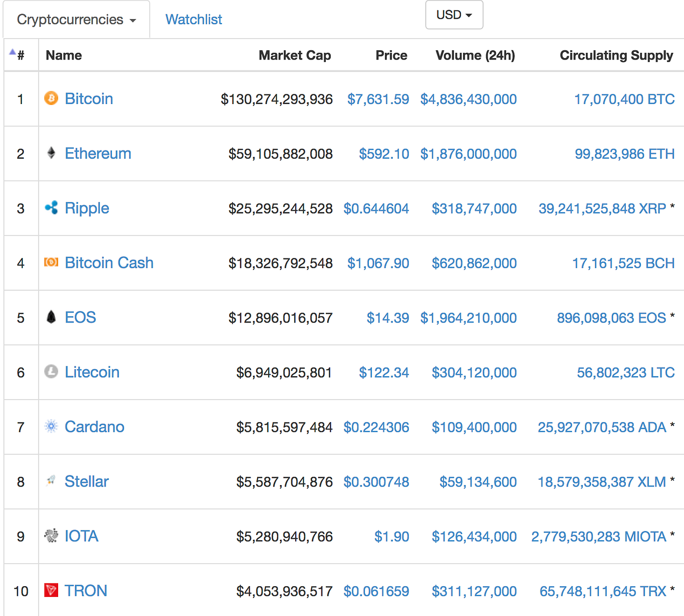The width and height of the screenshot is (684, 616).
Task: Click the Ripple logo icon
Action: pos(51,208)
